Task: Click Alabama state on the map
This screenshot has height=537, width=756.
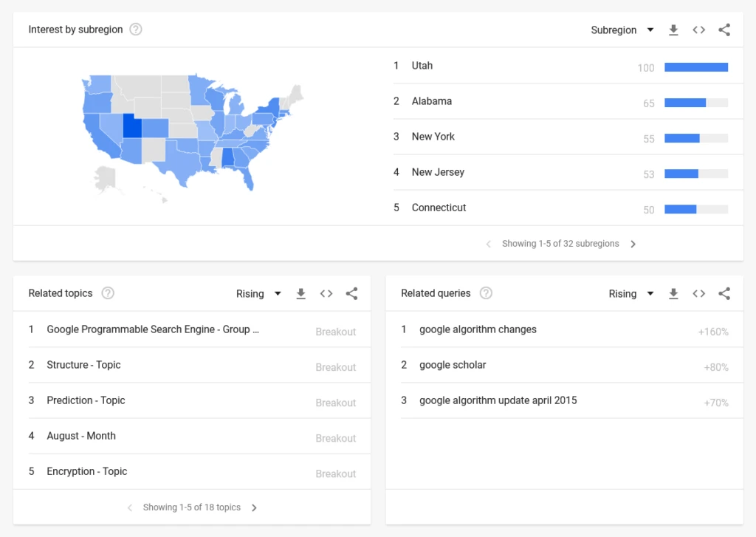Action: click(x=227, y=158)
